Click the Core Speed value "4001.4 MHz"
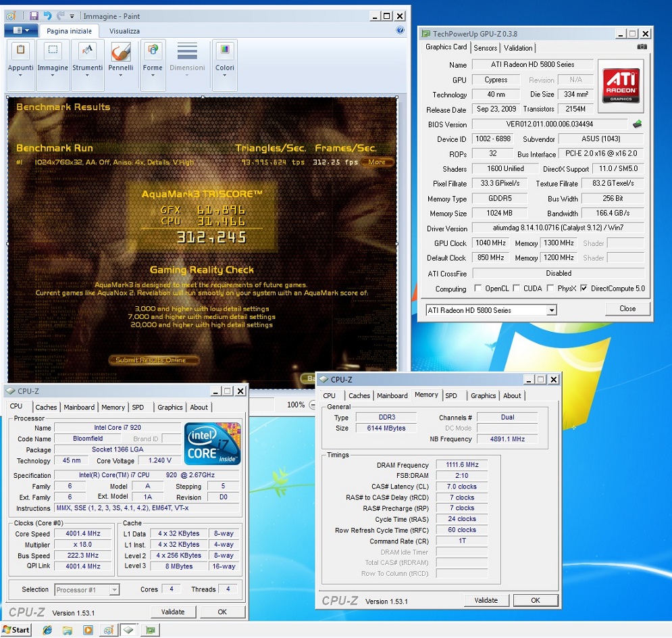672x638 pixels. 83,534
